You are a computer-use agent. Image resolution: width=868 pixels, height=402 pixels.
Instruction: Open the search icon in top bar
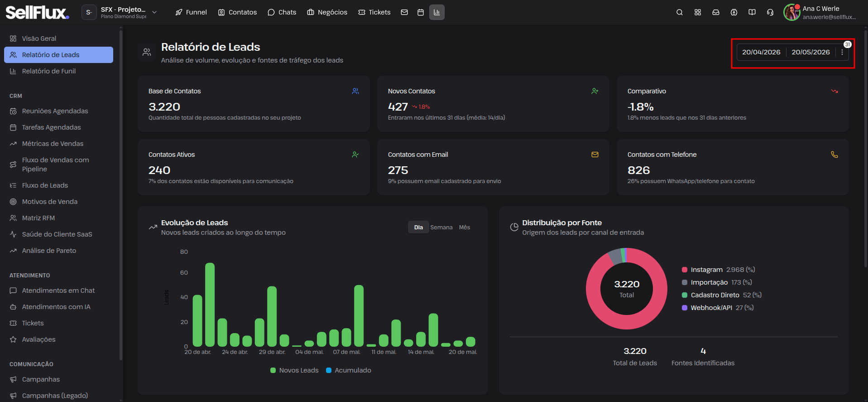tap(679, 12)
